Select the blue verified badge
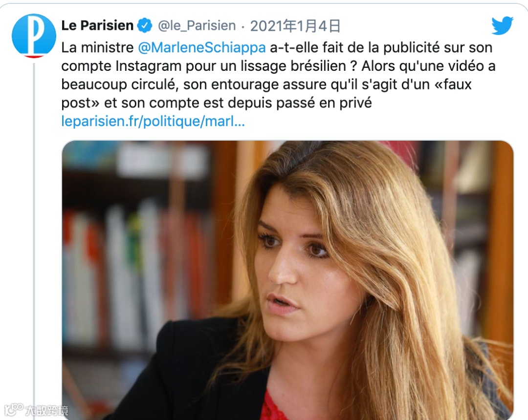528x420 pixels. tap(145, 25)
